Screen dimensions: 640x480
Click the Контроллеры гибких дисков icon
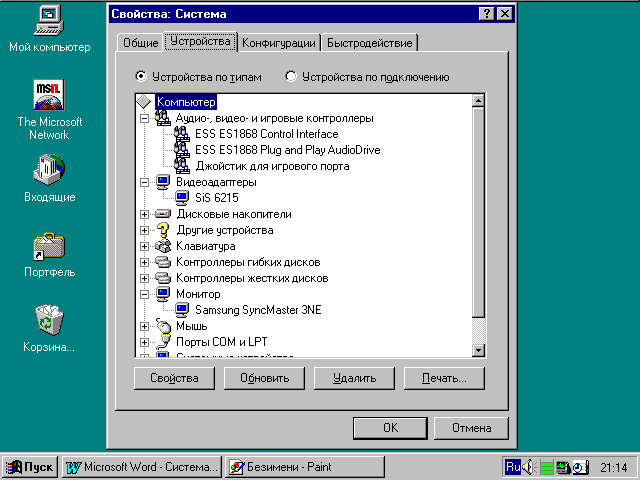(163, 262)
